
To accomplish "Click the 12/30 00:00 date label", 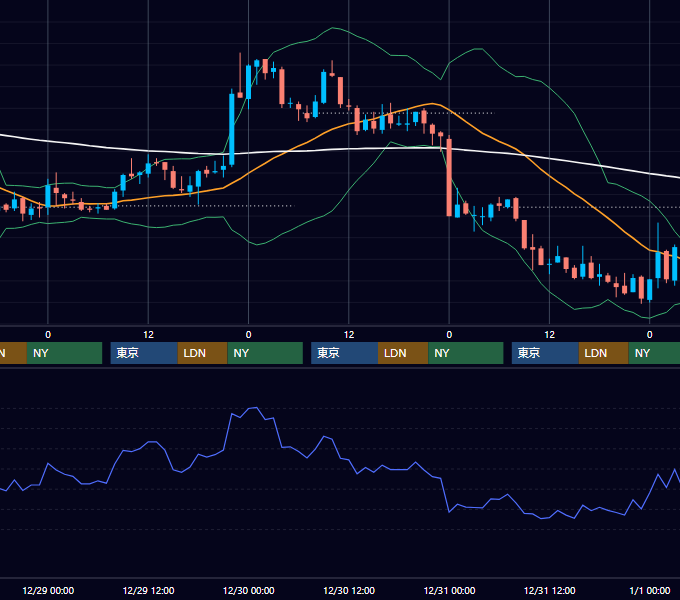I will tap(248, 590).
